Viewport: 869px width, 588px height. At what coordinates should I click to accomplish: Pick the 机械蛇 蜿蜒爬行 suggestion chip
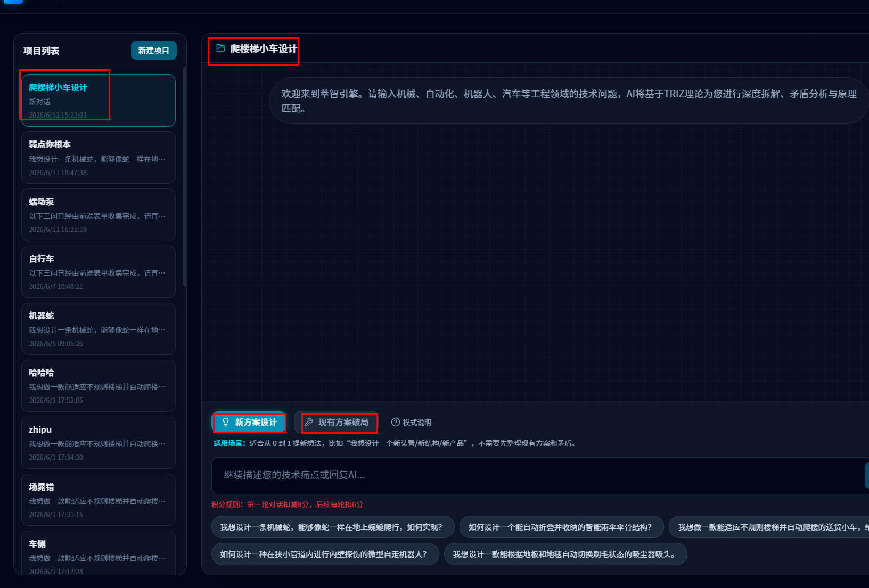pyautogui.click(x=333, y=527)
